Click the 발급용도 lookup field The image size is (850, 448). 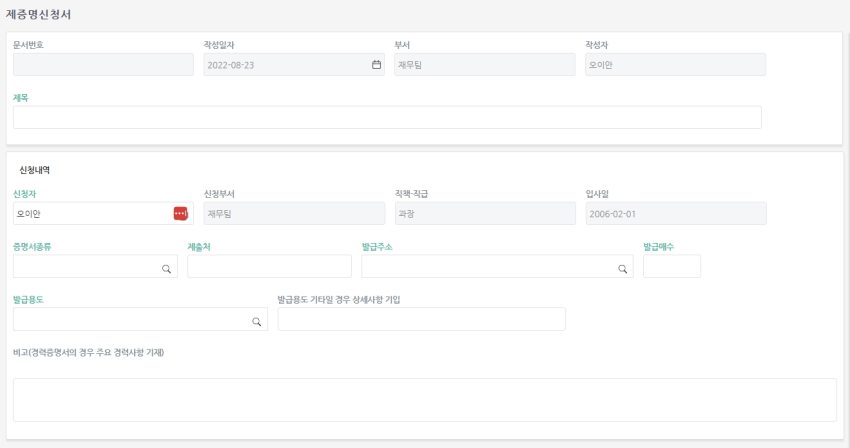pos(140,319)
